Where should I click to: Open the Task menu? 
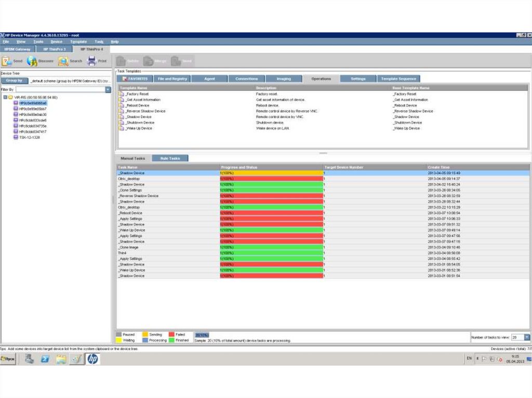[99, 42]
